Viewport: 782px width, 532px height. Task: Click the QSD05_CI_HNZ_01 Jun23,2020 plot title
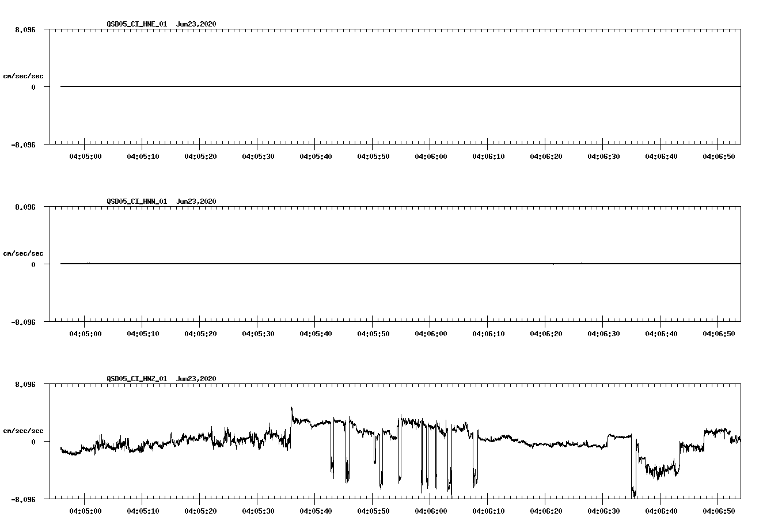click(x=161, y=379)
